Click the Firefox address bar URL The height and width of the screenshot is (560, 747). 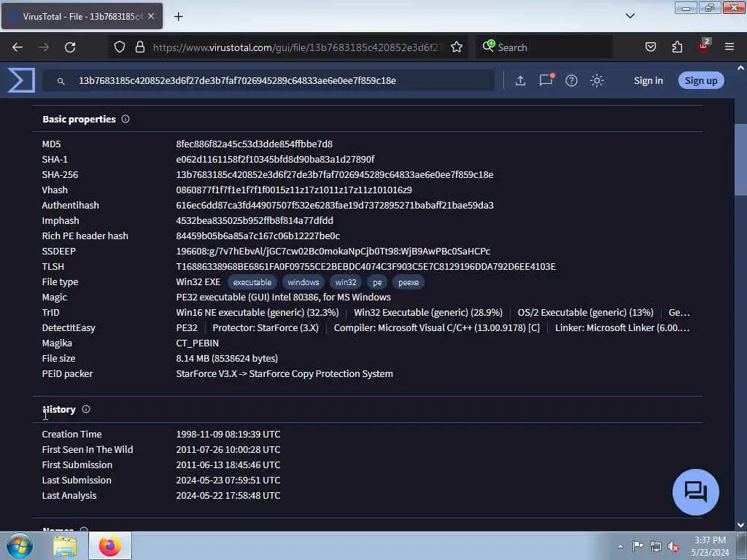coord(295,47)
